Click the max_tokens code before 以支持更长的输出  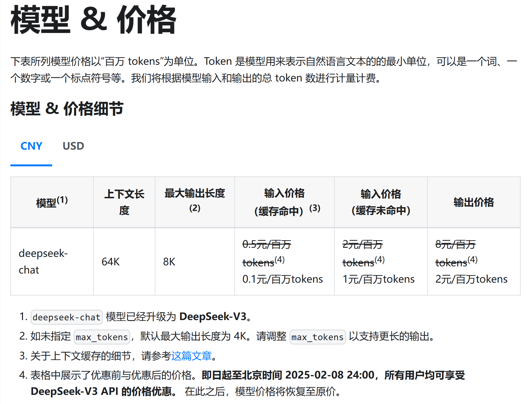(x=317, y=337)
